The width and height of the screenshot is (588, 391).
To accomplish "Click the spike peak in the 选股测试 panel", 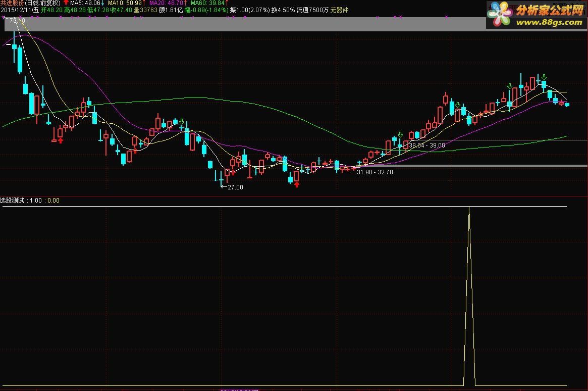I will tap(469, 208).
